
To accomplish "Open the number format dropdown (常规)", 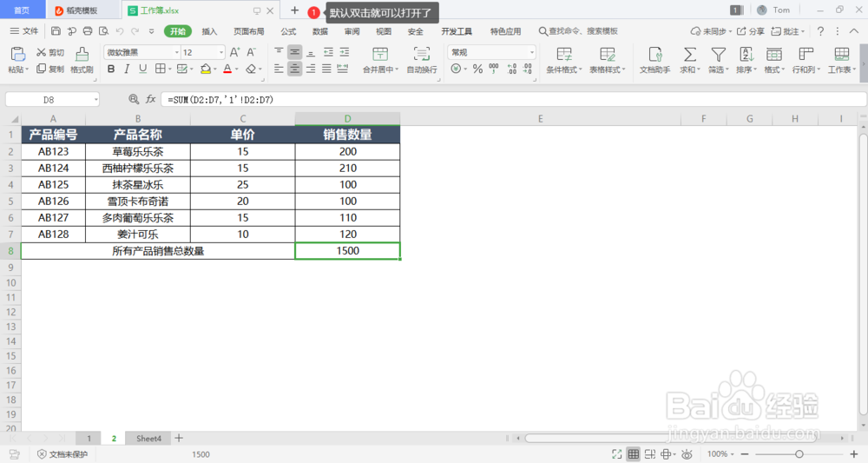I will point(531,52).
